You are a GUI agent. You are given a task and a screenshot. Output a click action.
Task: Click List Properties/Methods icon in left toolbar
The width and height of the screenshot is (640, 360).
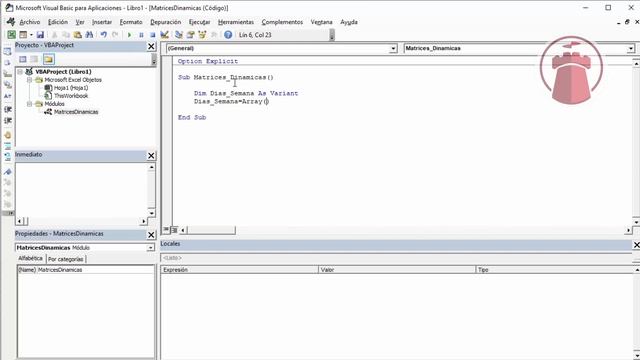point(7,51)
